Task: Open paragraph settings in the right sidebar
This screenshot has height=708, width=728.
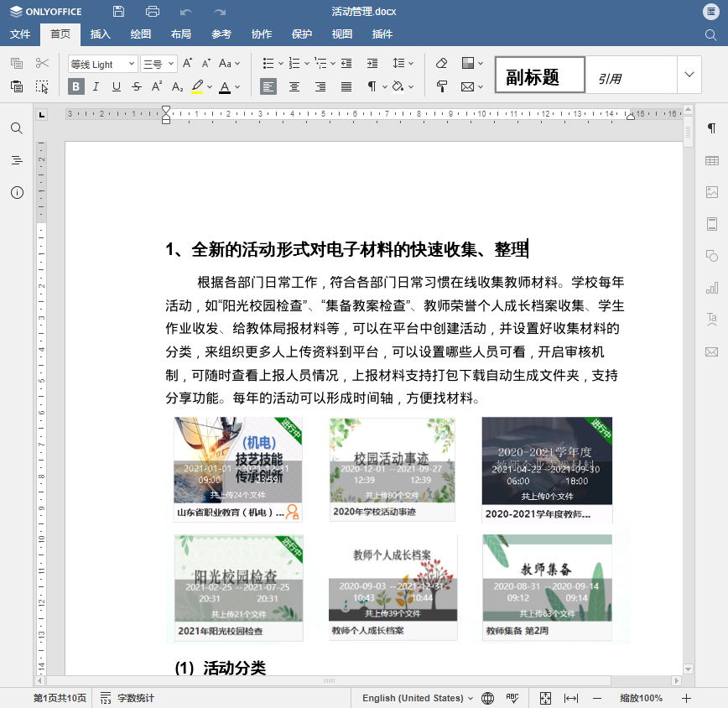Action: (713, 128)
